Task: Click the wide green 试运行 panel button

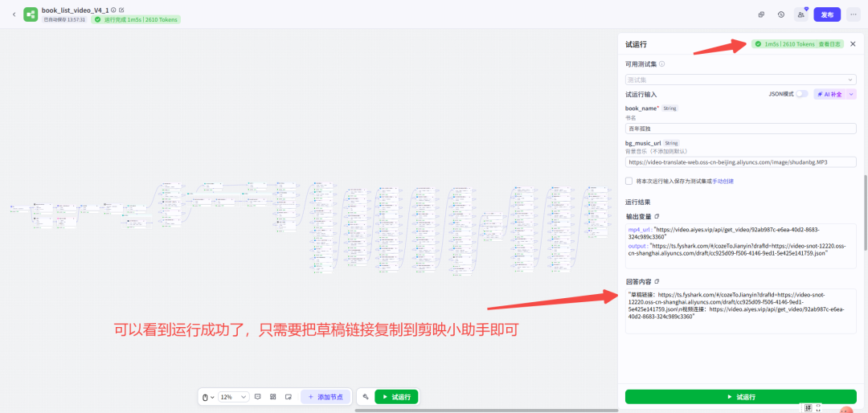Action: point(741,397)
